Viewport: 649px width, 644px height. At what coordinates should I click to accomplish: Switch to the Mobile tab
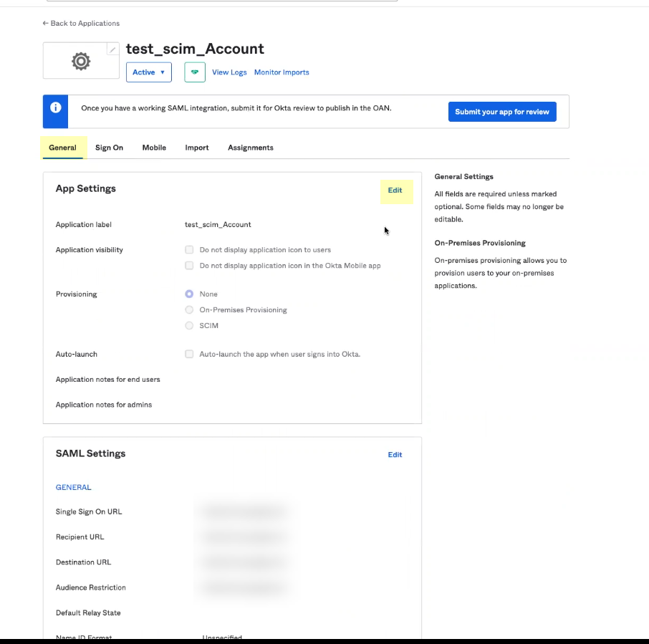(x=154, y=148)
